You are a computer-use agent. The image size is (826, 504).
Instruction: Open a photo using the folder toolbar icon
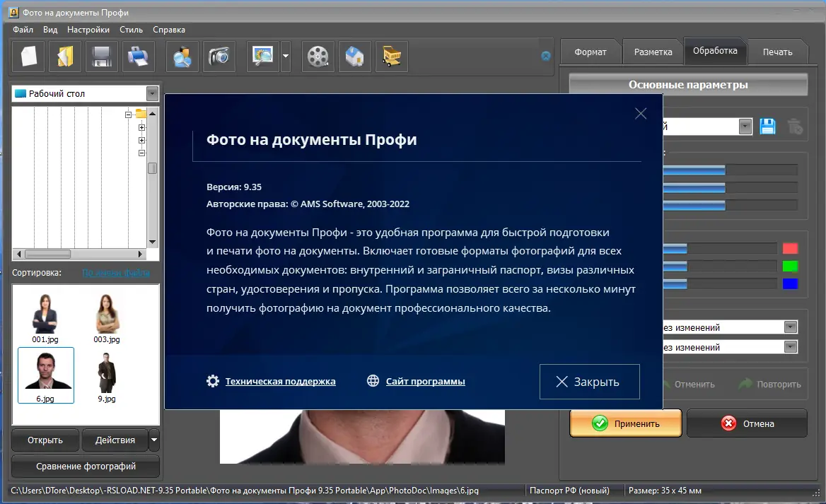click(x=64, y=57)
